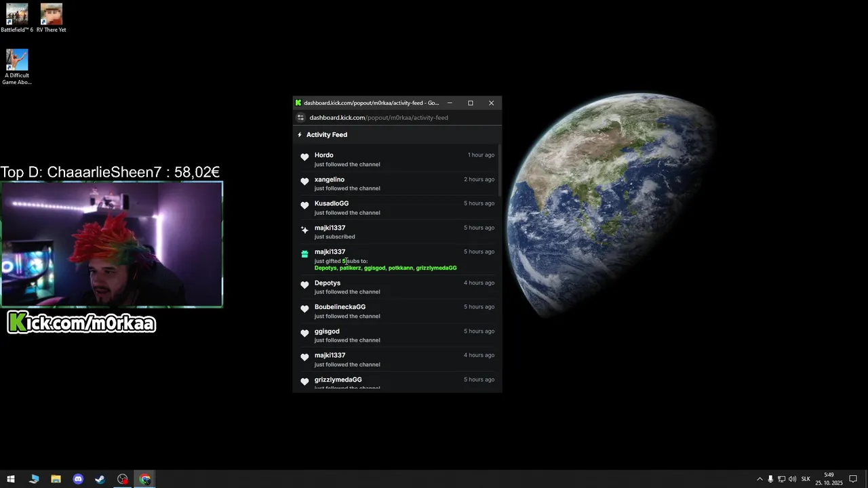Open This PC from the taskbar

click(x=34, y=479)
